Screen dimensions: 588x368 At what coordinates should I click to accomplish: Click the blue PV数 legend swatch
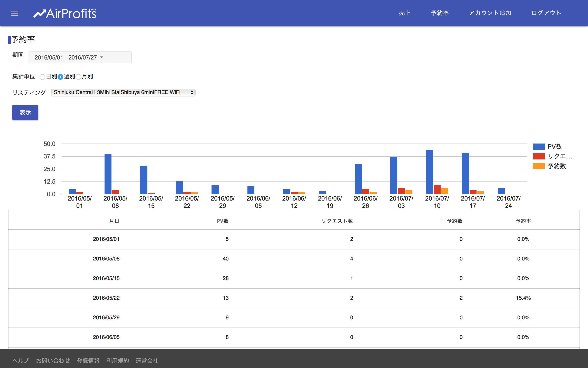(539, 147)
